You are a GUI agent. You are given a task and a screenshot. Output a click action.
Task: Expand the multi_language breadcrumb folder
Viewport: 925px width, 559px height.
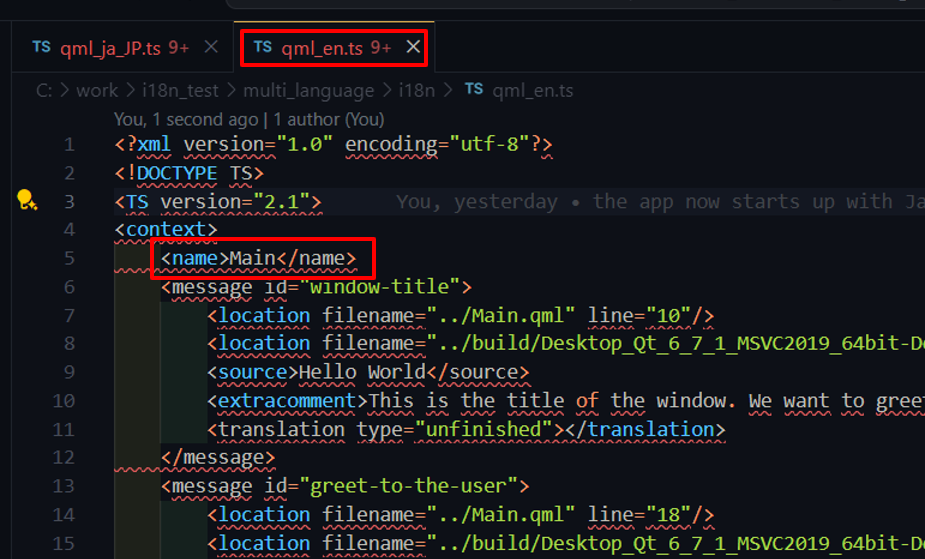point(307,90)
